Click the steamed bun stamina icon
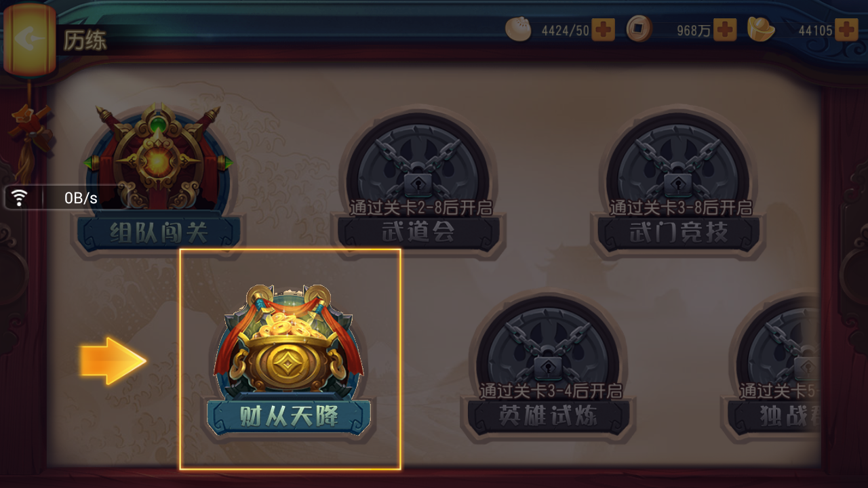This screenshot has height=488, width=868. pyautogui.click(x=519, y=29)
